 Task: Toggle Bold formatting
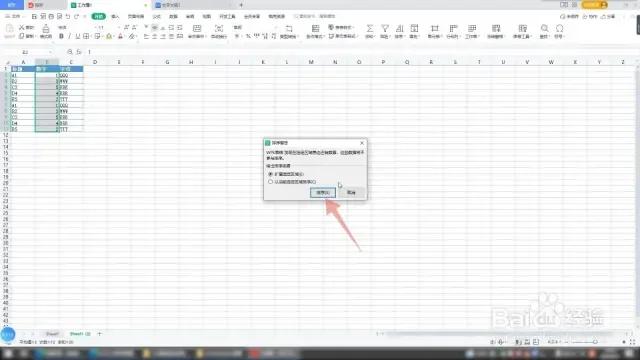point(61,36)
